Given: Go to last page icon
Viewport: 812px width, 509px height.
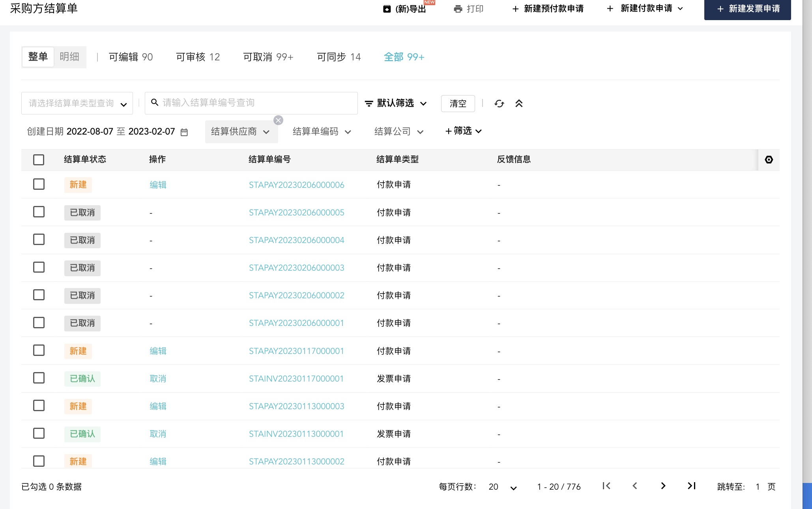Looking at the screenshot, I should pyautogui.click(x=692, y=486).
